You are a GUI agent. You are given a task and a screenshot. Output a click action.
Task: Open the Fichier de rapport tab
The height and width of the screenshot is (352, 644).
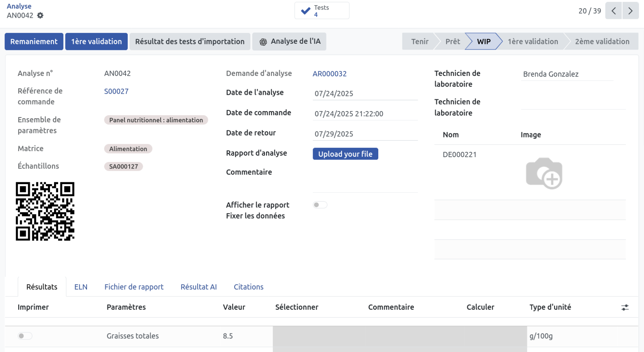(x=134, y=287)
